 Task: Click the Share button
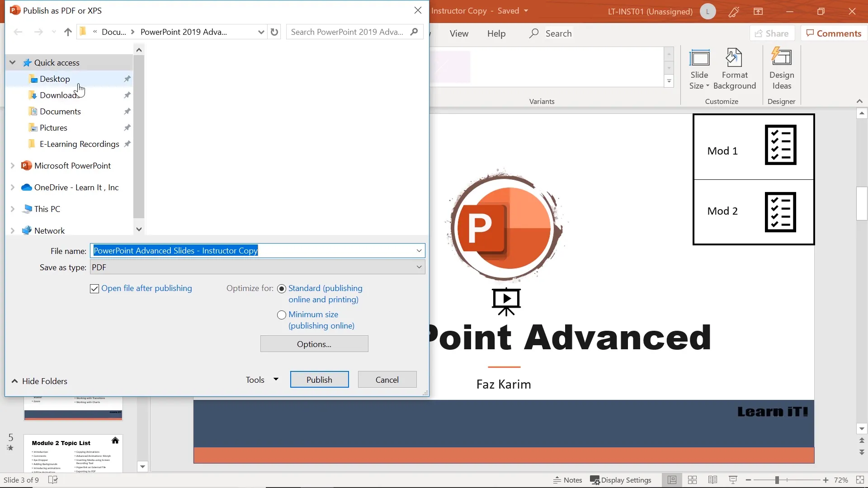click(x=773, y=33)
